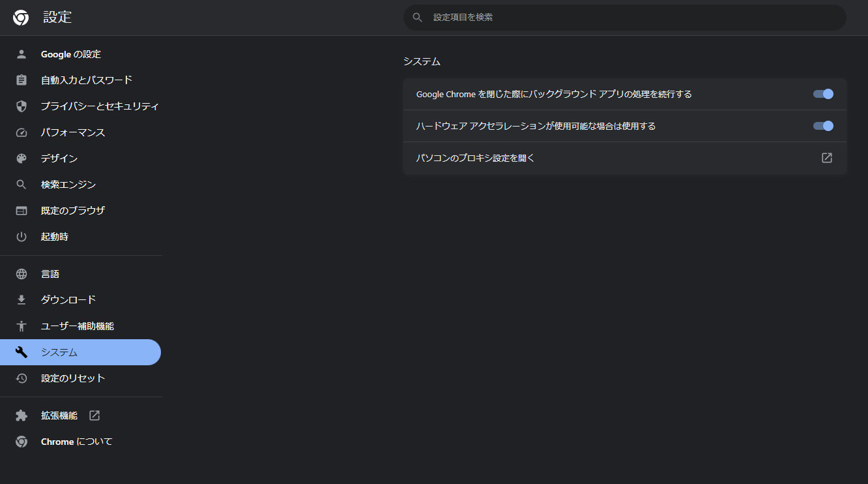The image size is (868, 484).
Task: Open Chrome について page
Action: [x=76, y=441]
